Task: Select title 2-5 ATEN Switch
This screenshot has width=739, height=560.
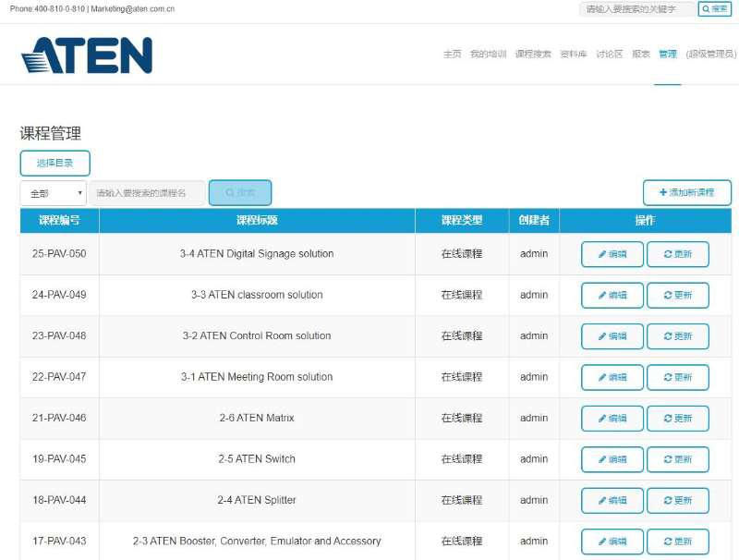Action: [257, 458]
